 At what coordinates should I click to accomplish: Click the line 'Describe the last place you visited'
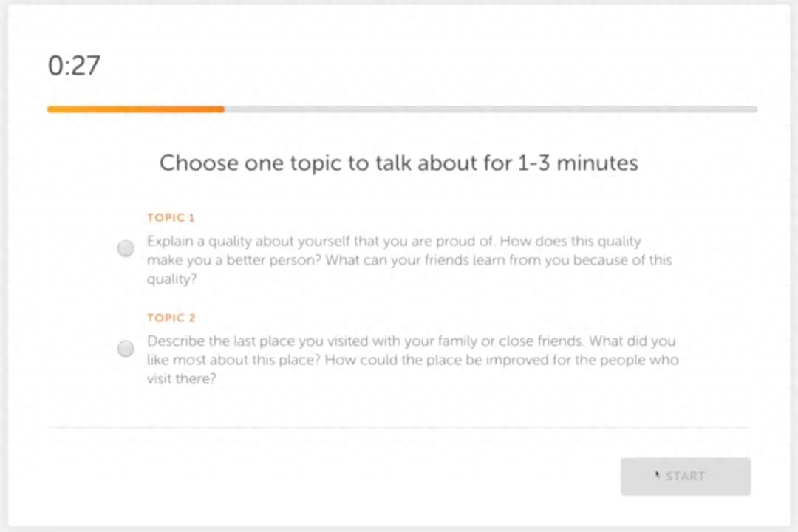pos(412,341)
